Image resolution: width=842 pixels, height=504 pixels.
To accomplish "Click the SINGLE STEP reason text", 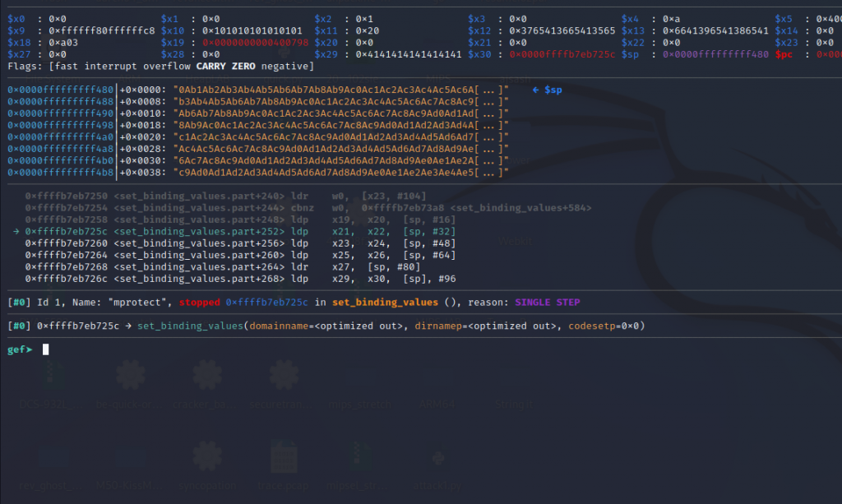I will [x=547, y=303].
